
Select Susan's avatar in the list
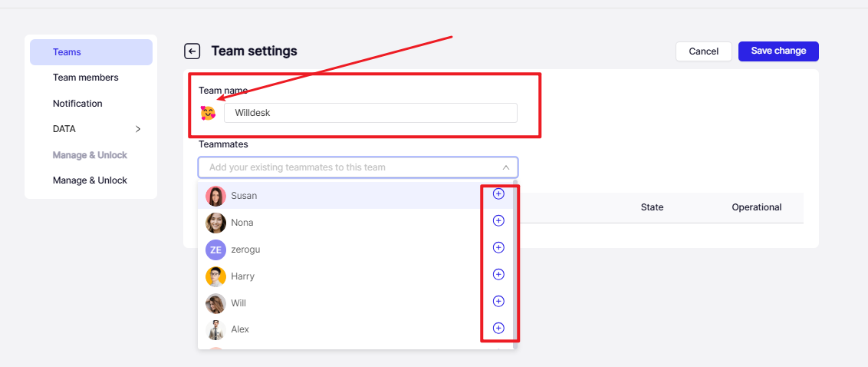click(216, 197)
